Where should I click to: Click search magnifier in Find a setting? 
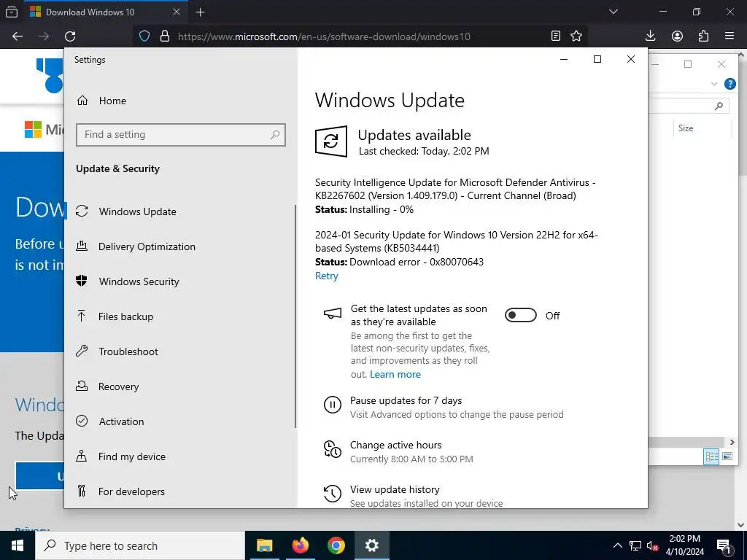(275, 135)
